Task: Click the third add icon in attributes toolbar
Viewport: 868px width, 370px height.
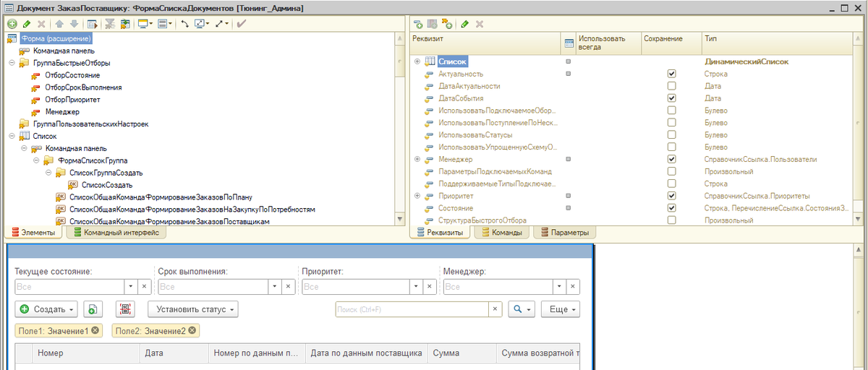Action: (x=447, y=24)
